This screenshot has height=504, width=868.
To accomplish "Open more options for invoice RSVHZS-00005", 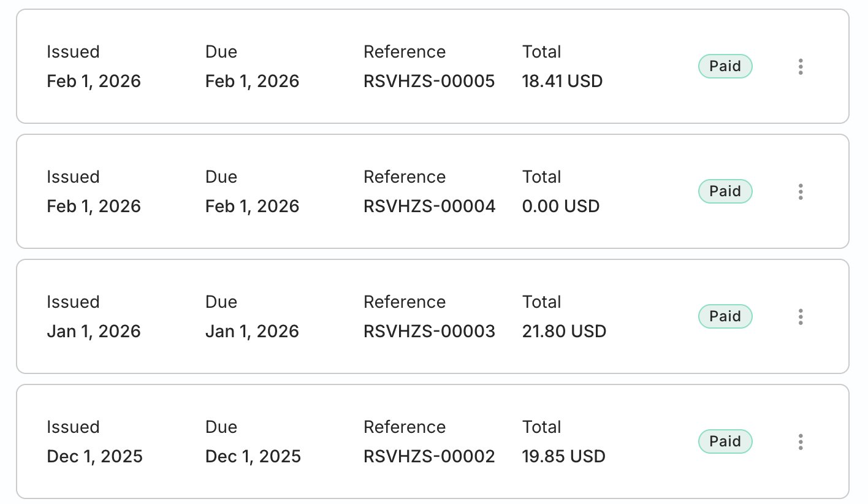I will (801, 67).
